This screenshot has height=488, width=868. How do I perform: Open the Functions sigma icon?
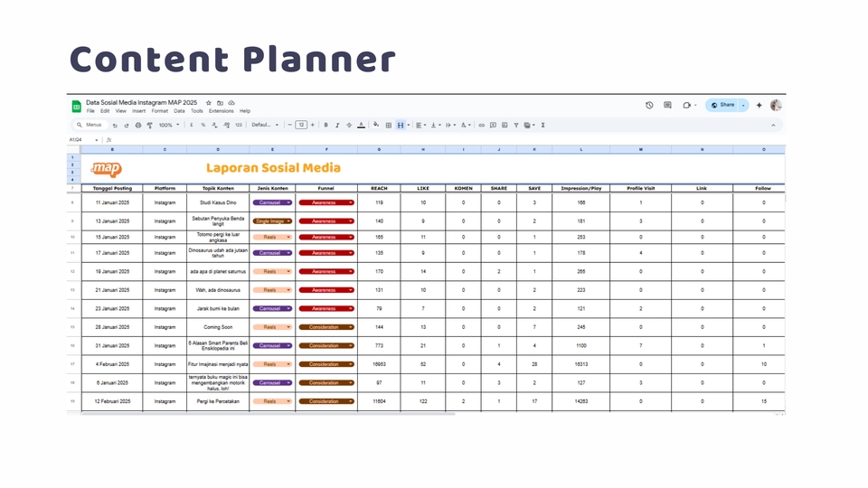(543, 125)
